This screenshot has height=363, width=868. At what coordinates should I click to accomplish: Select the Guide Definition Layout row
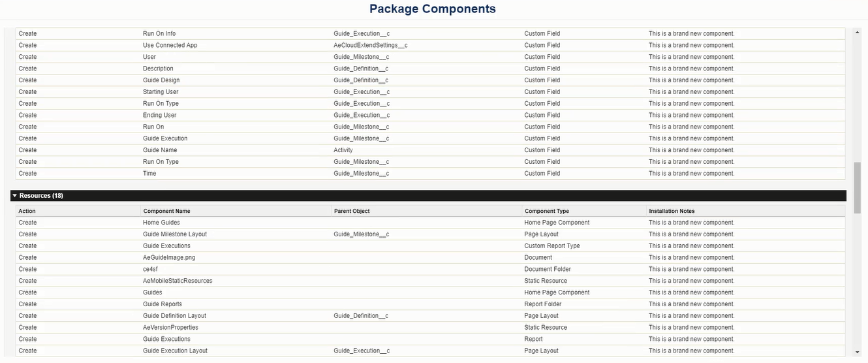coord(431,316)
